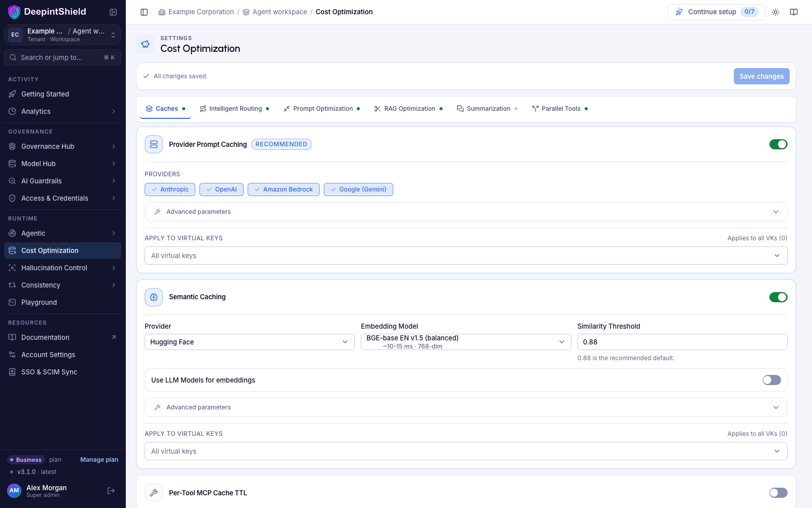The width and height of the screenshot is (812, 508).
Task: Click the Governance Hub shield icon
Action: [12, 146]
